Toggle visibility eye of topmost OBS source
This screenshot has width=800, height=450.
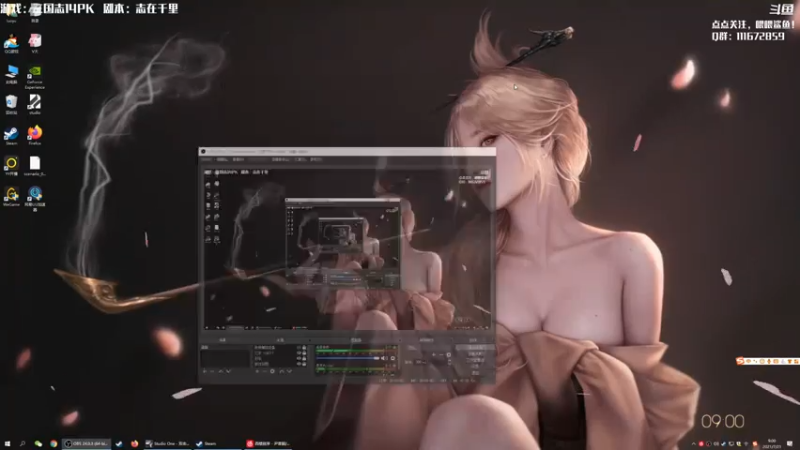298,347
